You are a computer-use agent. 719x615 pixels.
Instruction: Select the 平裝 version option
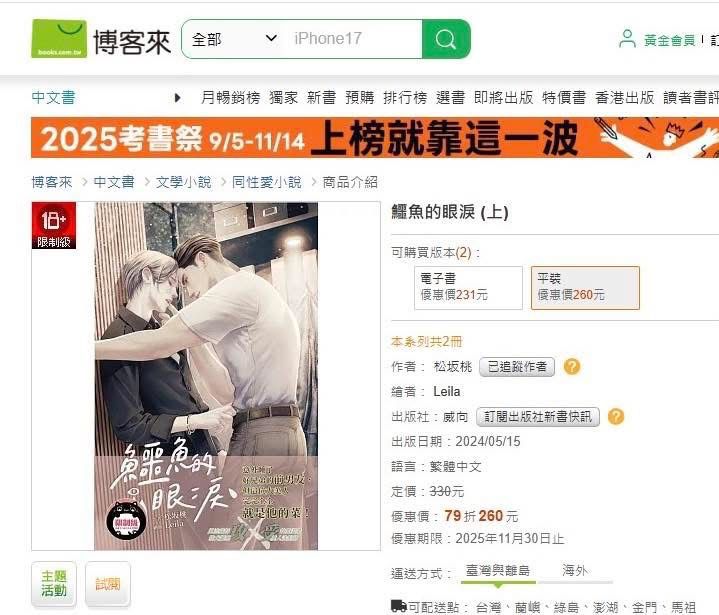(585, 288)
